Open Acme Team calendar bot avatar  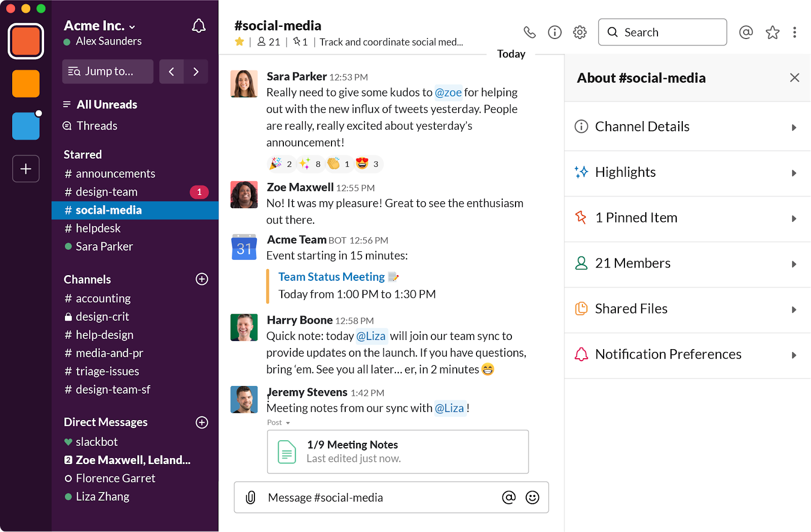[x=244, y=247]
